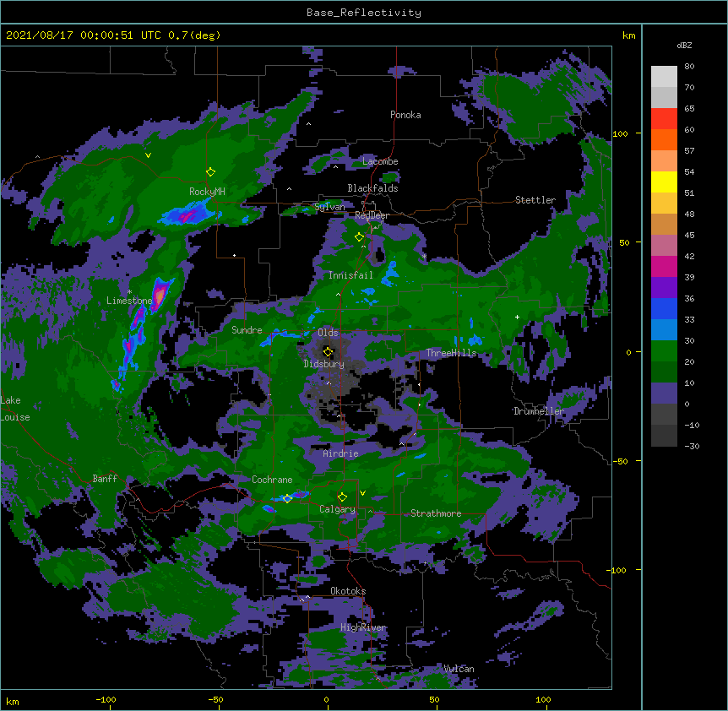Click the RockyMH town label
Viewport: 728px width, 711px height.
point(207,192)
